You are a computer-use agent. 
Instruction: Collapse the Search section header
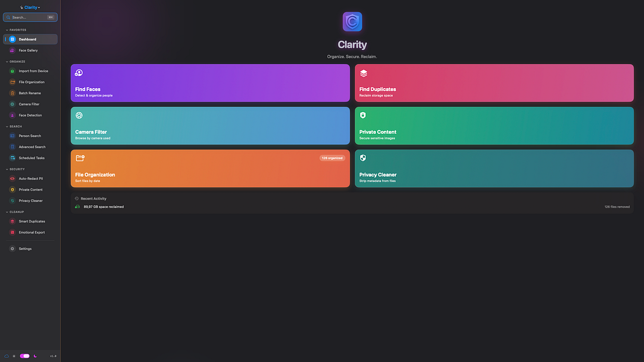click(14, 127)
